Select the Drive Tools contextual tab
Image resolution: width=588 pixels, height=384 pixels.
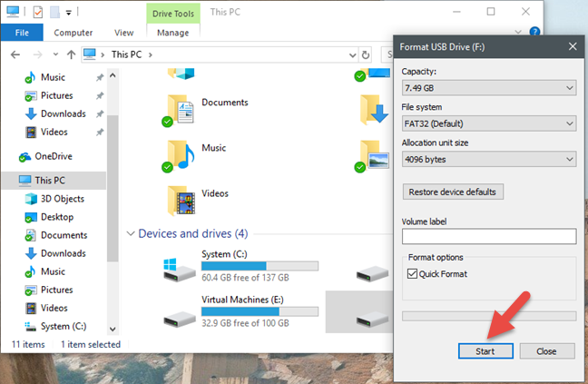(x=173, y=14)
